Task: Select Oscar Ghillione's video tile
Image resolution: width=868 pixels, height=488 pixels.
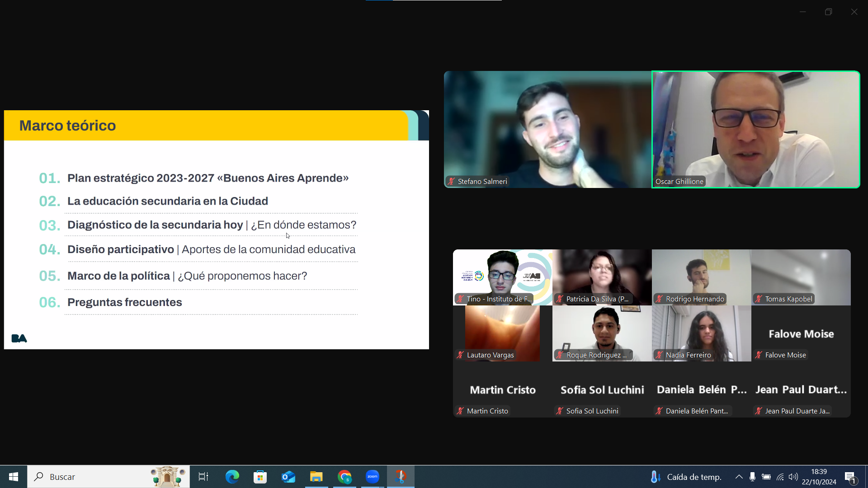Action: coord(755,129)
